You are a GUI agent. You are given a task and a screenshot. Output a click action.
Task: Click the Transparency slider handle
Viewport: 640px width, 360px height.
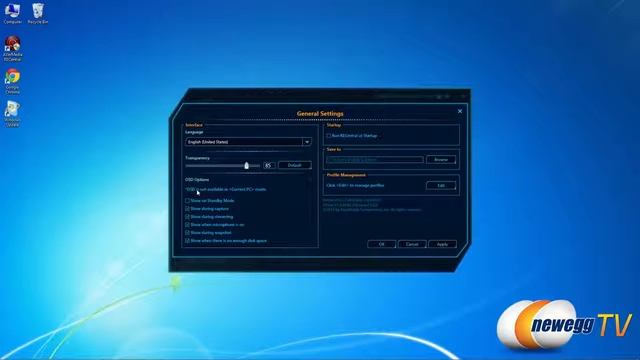(x=247, y=165)
